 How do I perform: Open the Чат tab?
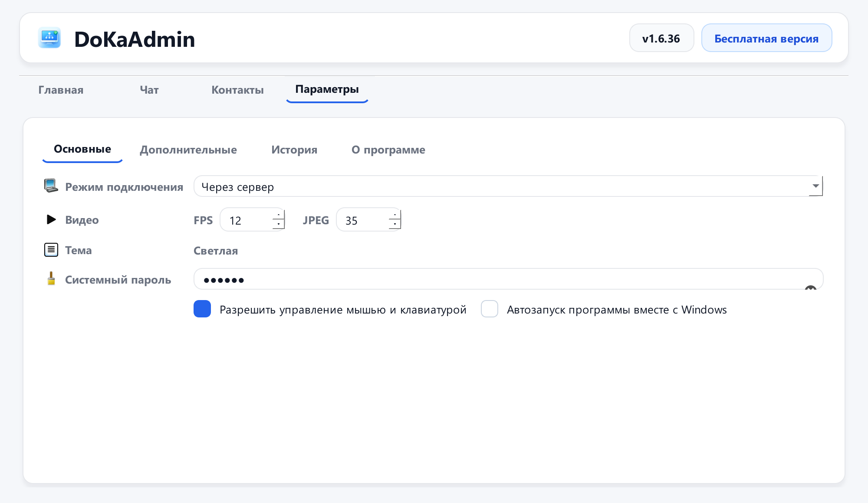149,90
